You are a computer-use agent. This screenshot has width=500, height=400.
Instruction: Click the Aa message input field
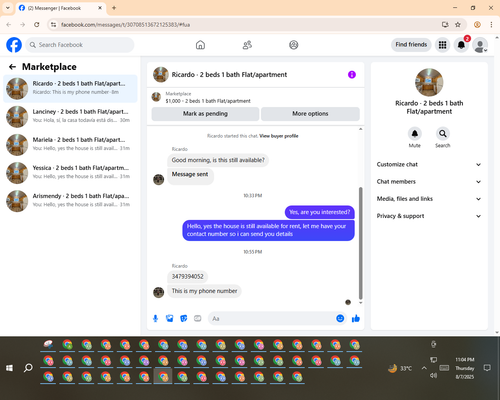pos(272,319)
